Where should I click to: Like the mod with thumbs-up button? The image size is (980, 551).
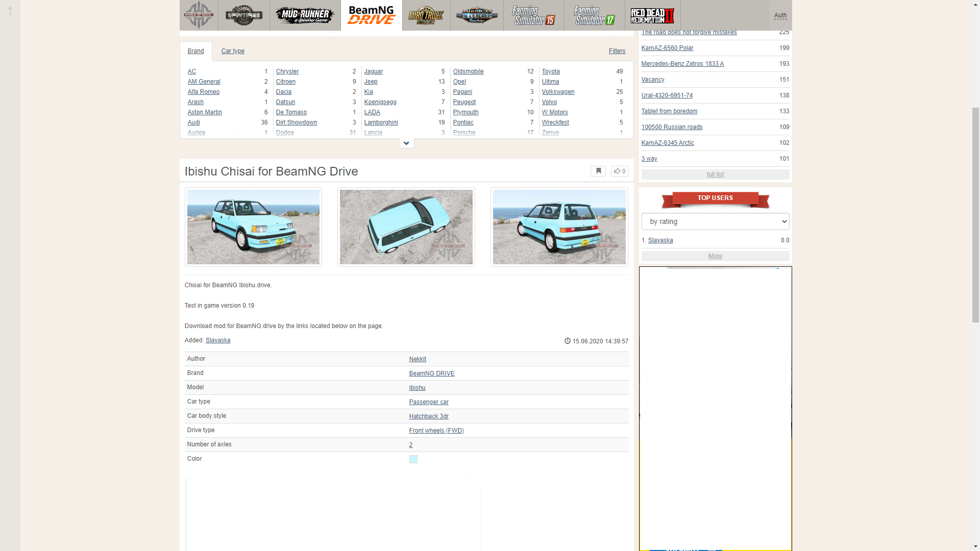pos(620,171)
